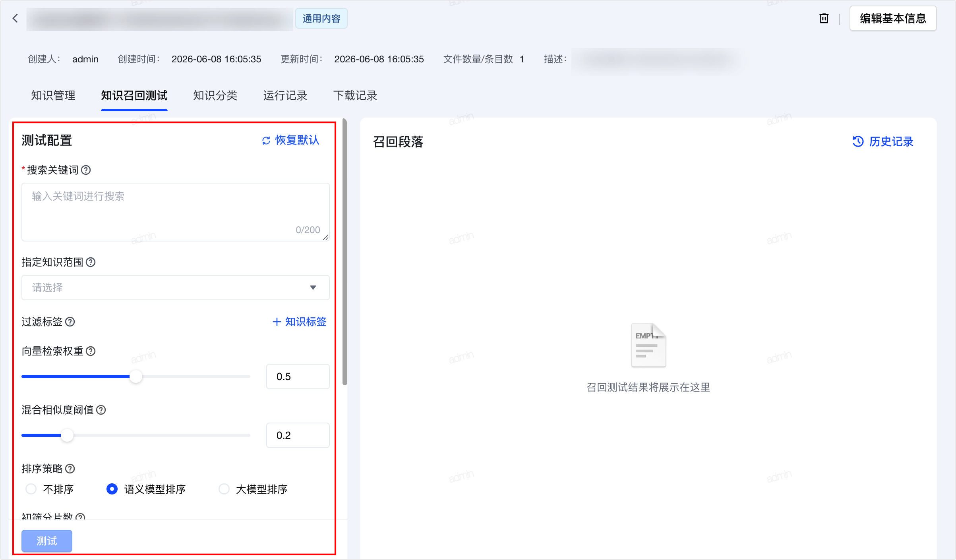Click the refresh icon beside 恢复默认
The height and width of the screenshot is (560, 956).
tap(266, 141)
